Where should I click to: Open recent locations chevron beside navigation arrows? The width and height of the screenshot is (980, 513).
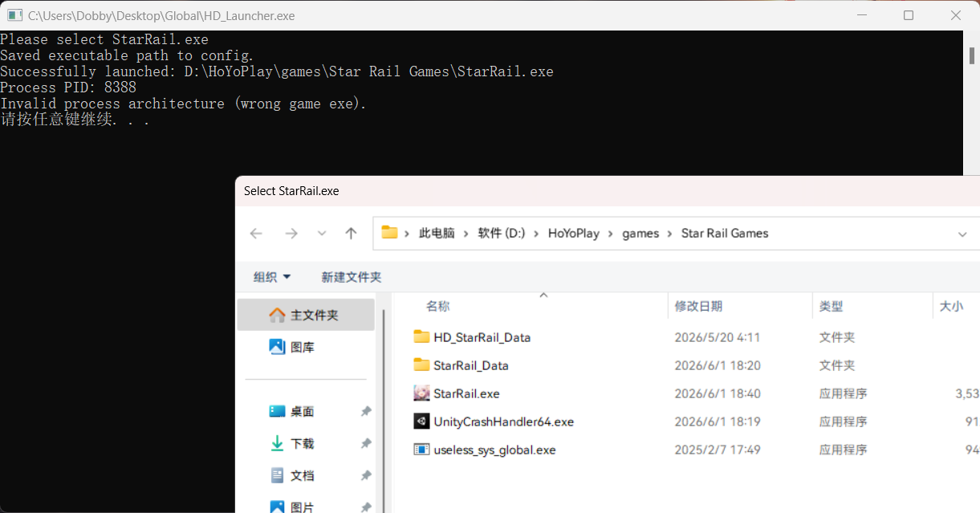click(x=322, y=234)
